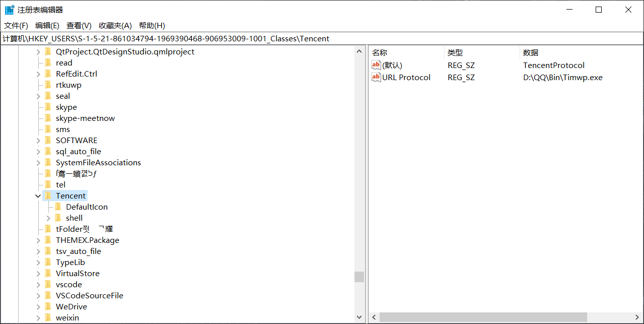Image resolution: width=644 pixels, height=324 pixels.
Task: Expand the vscode key arrow
Action: 38,285
